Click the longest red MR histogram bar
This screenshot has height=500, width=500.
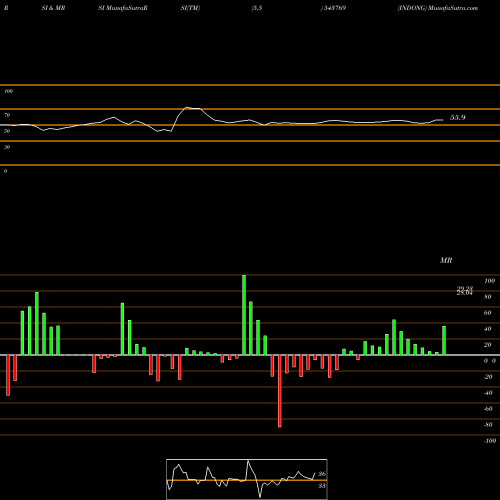click(279, 391)
